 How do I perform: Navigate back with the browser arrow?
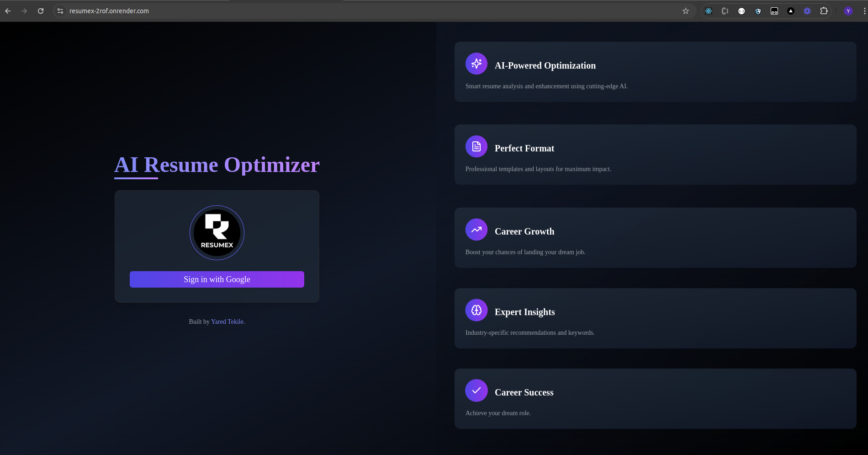click(8, 11)
